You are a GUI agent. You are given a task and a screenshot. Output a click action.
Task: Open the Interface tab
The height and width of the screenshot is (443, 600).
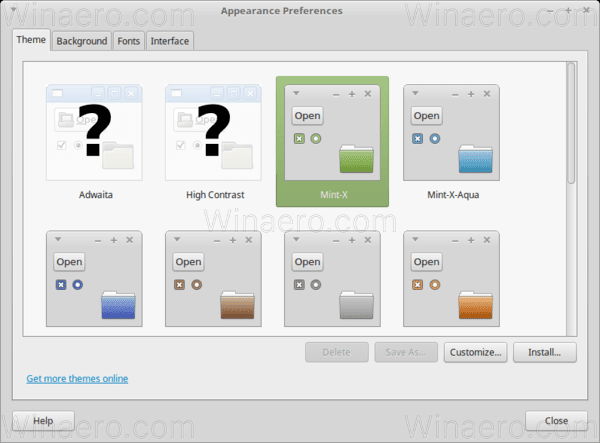coord(170,41)
